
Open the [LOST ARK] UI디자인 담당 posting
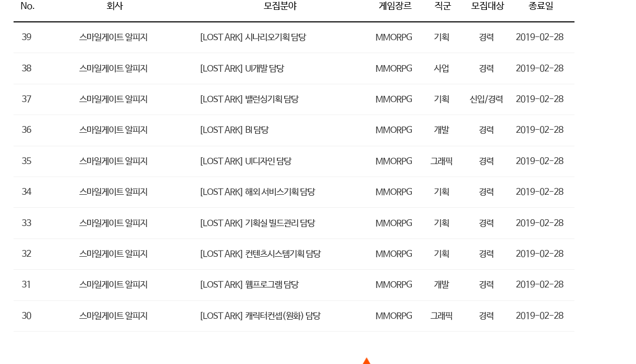(246, 161)
